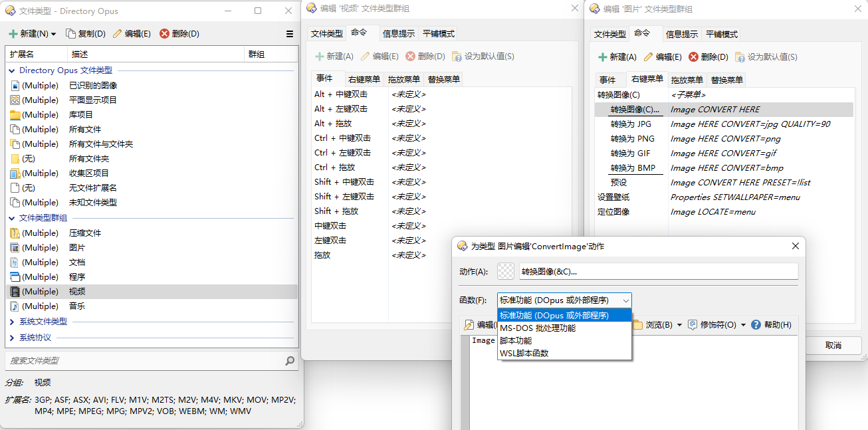Click the 复制(D) toolbar button

pyautogui.click(x=86, y=34)
